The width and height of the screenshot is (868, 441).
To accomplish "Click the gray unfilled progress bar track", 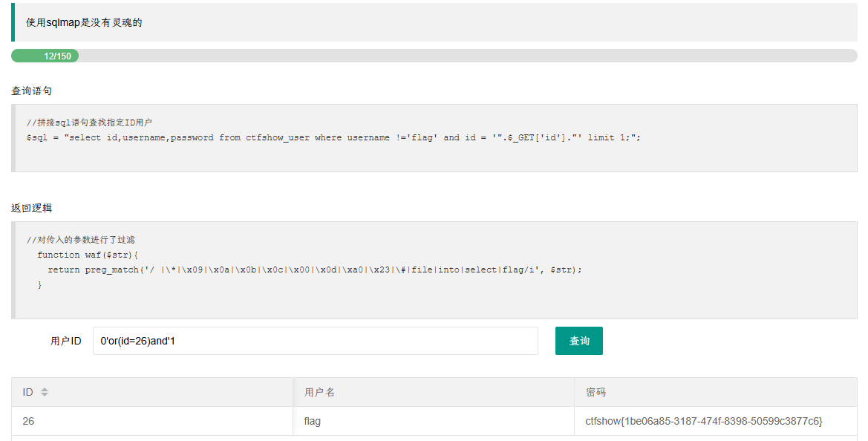I will pos(468,56).
